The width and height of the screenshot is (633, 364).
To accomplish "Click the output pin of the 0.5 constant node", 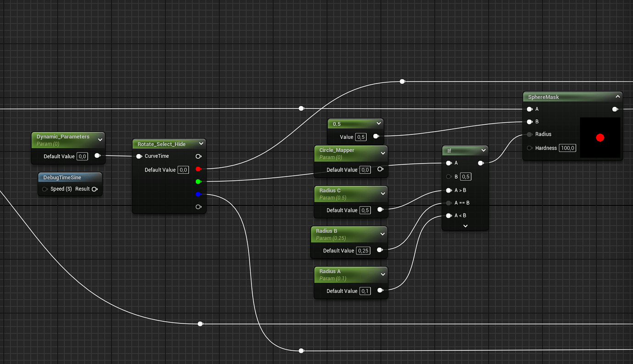I will coord(376,136).
